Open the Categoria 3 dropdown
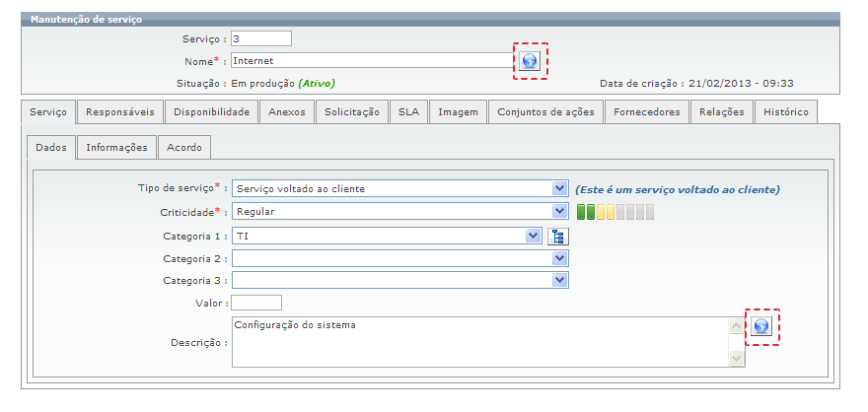The width and height of the screenshot is (868, 412). (x=400, y=280)
